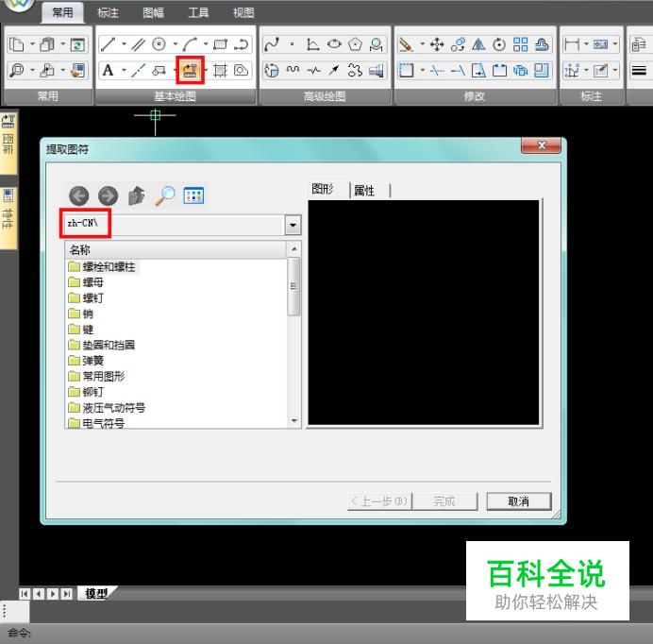Switch to the 图形 tab in dialog

327,190
